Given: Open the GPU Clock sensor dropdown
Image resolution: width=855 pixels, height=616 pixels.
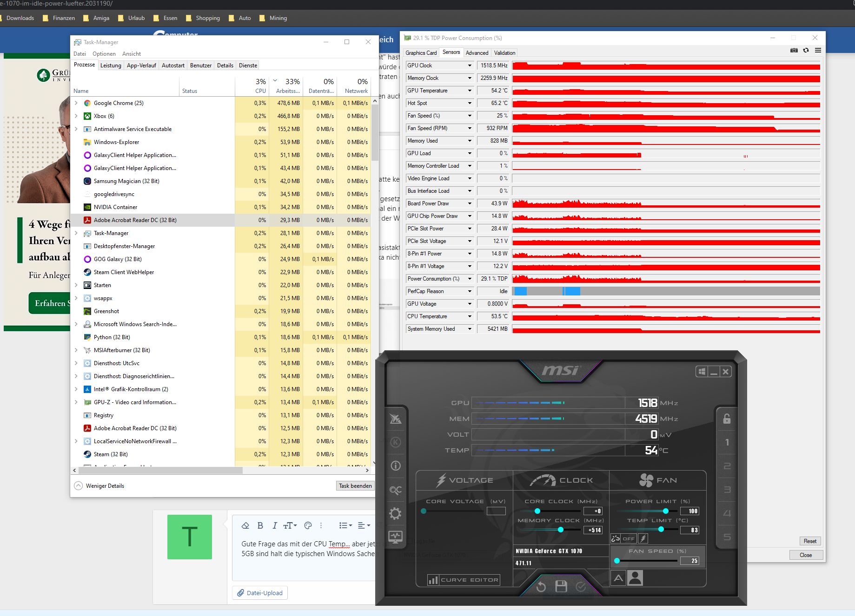Looking at the screenshot, I should click(470, 66).
